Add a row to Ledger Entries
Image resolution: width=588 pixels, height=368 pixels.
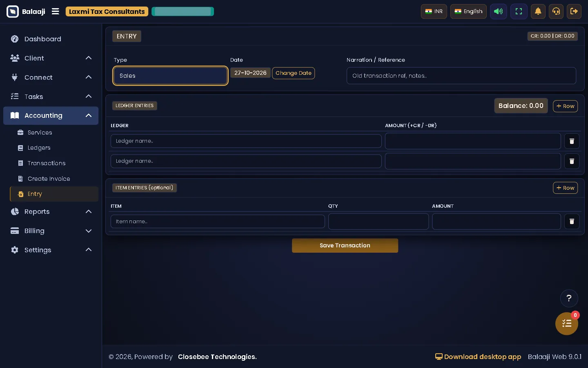click(x=565, y=106)
